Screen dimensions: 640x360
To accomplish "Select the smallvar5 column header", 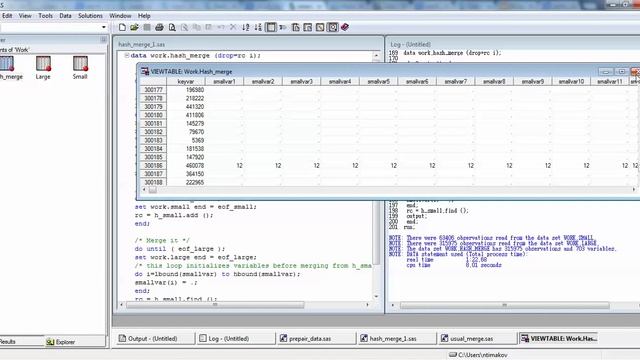I will pos(378,81).
